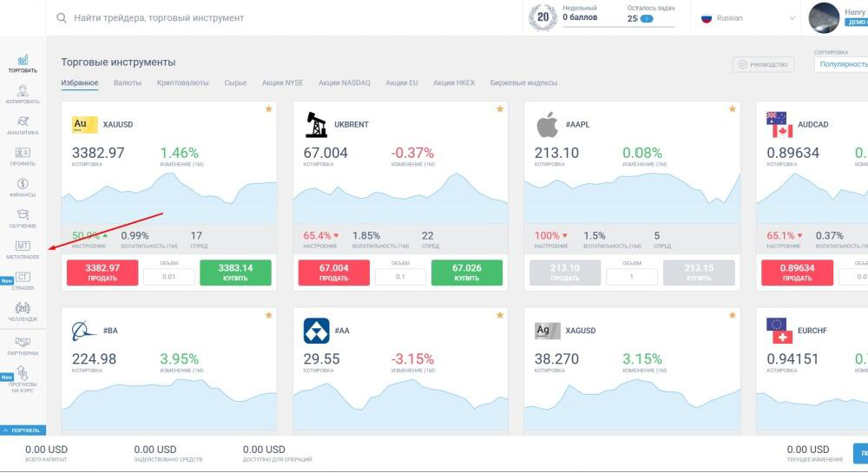Unfavorite the #AAPL instrument star
Screen dimensions: 868x473
[732, 109]
